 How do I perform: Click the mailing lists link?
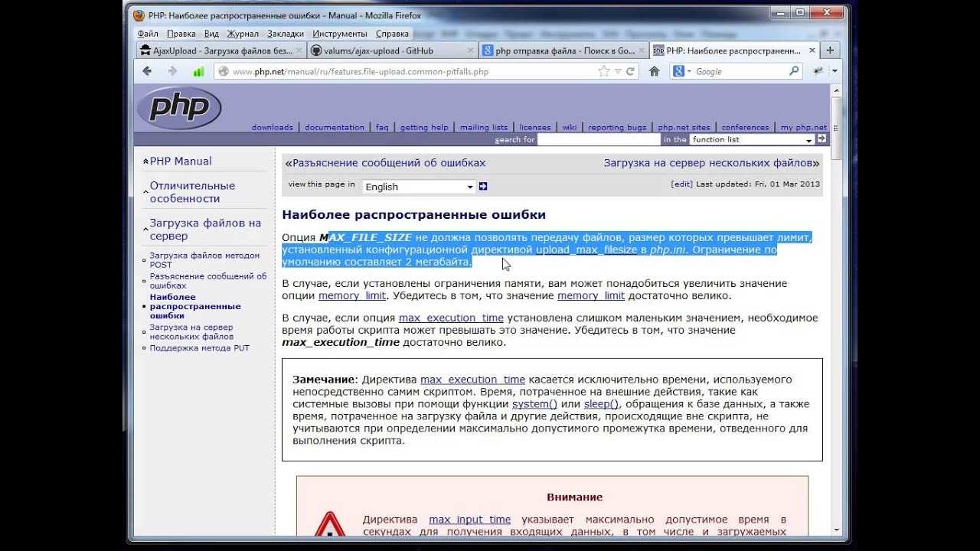tap(484, 127)
